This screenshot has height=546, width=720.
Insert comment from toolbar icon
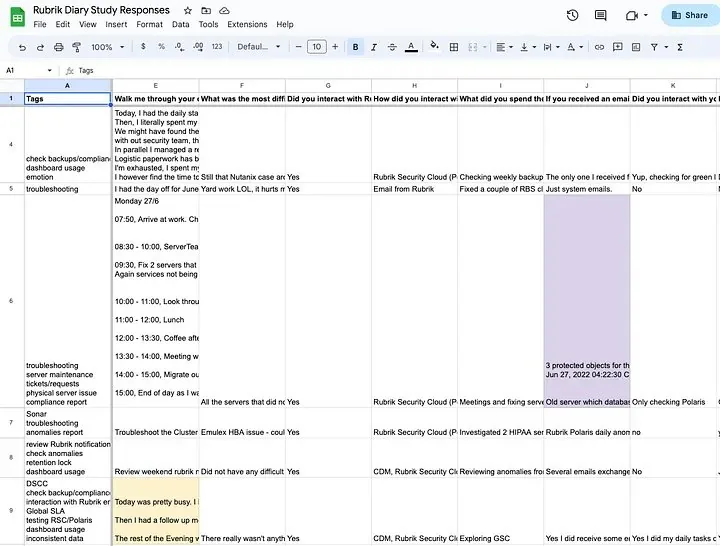[x=618, y=47]
